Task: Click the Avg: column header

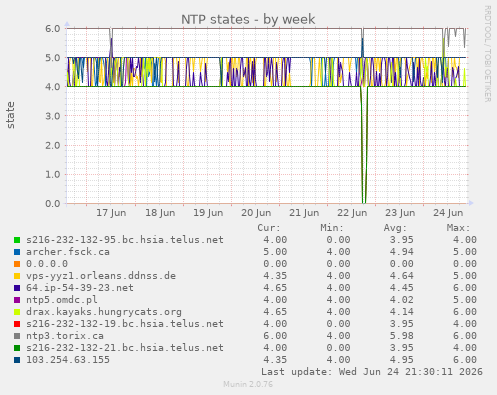Action: (395, 228)
